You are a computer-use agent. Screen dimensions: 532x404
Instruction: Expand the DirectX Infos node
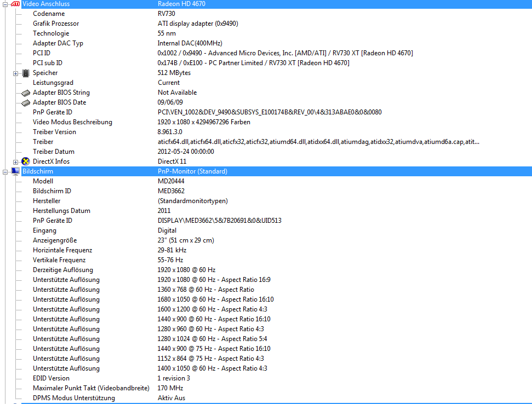(15, 162)
